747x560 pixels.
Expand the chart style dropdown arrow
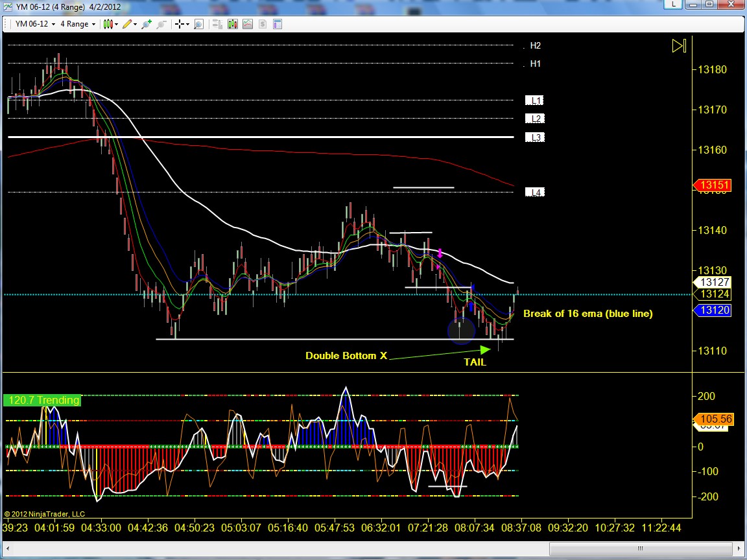click(116, 24)
